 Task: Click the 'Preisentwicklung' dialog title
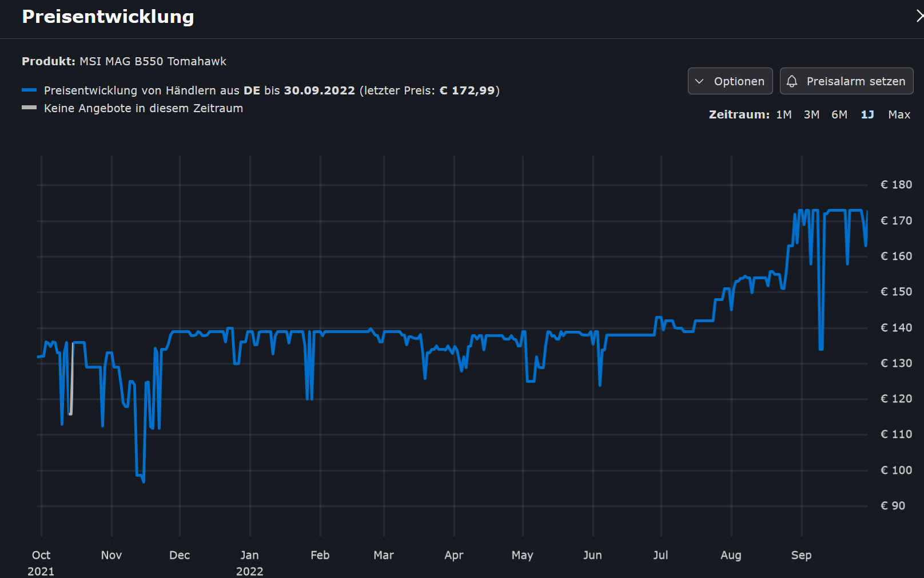[x=108, y=17]
